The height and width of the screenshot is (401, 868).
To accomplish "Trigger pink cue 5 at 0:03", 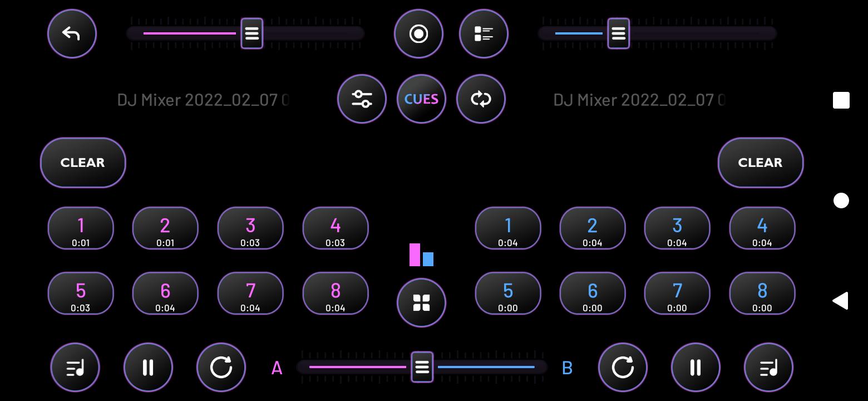I will pos(81,294).
